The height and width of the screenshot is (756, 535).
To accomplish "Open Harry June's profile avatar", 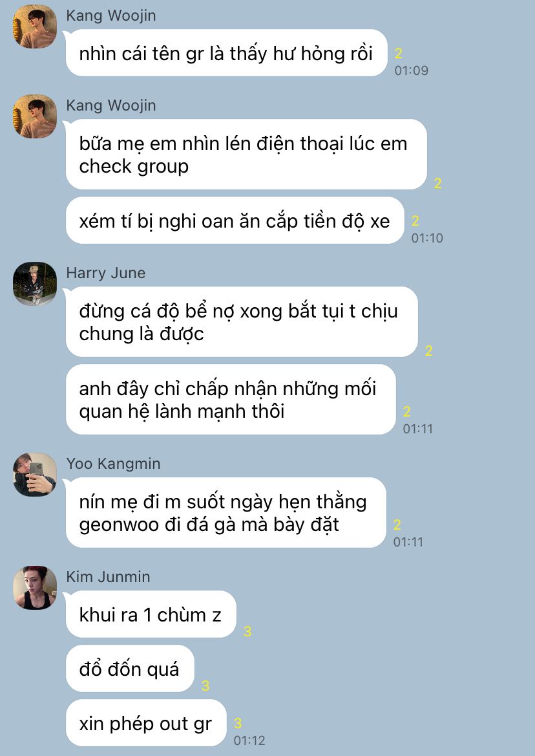I will pos(35,283).
